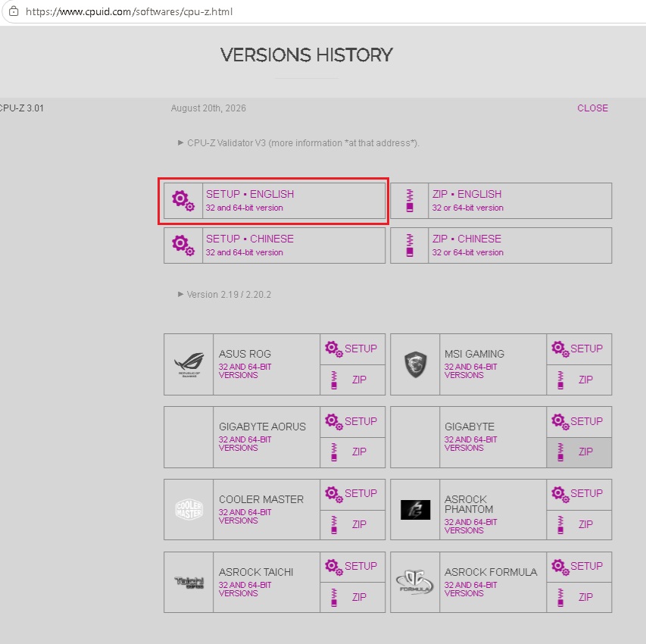Click SETUP for ASROCK TAICHI
Image resolution: width=646 pixels, height=644 pixels.
point(353,567)
